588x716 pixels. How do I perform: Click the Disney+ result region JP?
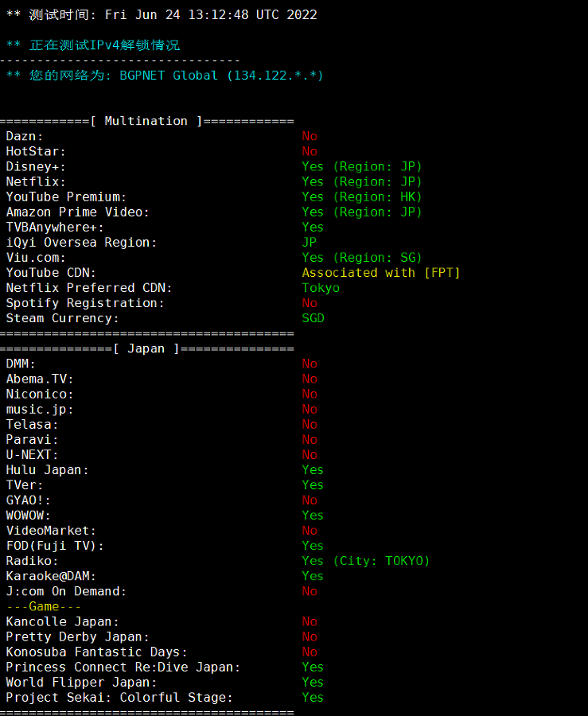coord(362,166)
